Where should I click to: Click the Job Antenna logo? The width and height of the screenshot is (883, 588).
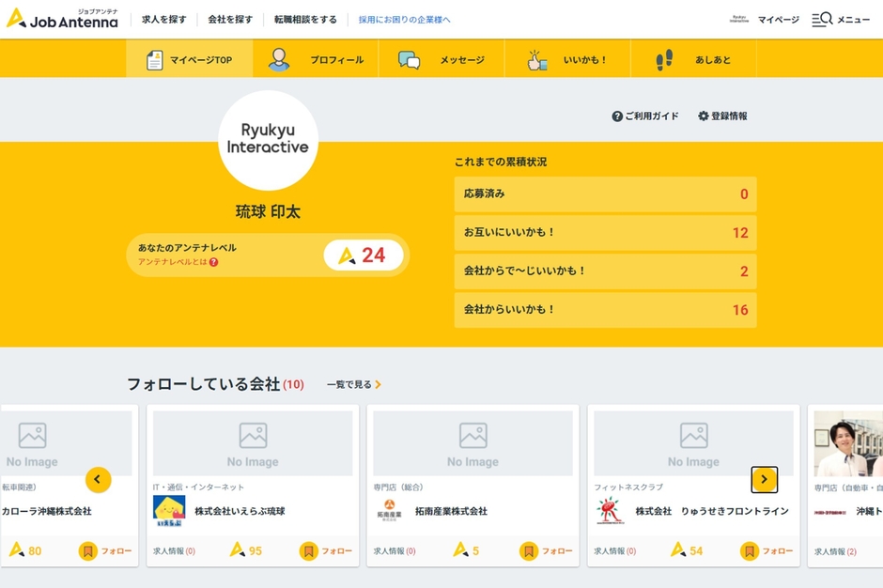(61, 19)
